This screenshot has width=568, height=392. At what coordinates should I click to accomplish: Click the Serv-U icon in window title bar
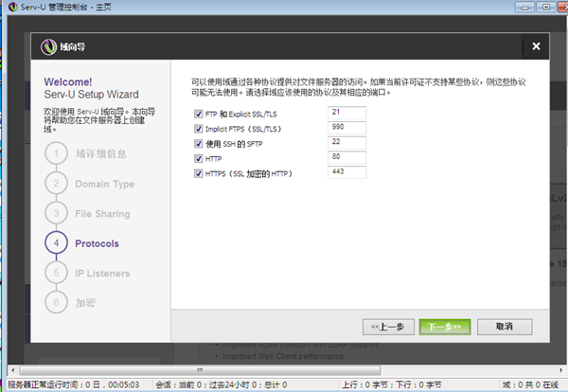pyautogui.click(x=12, y=7)
